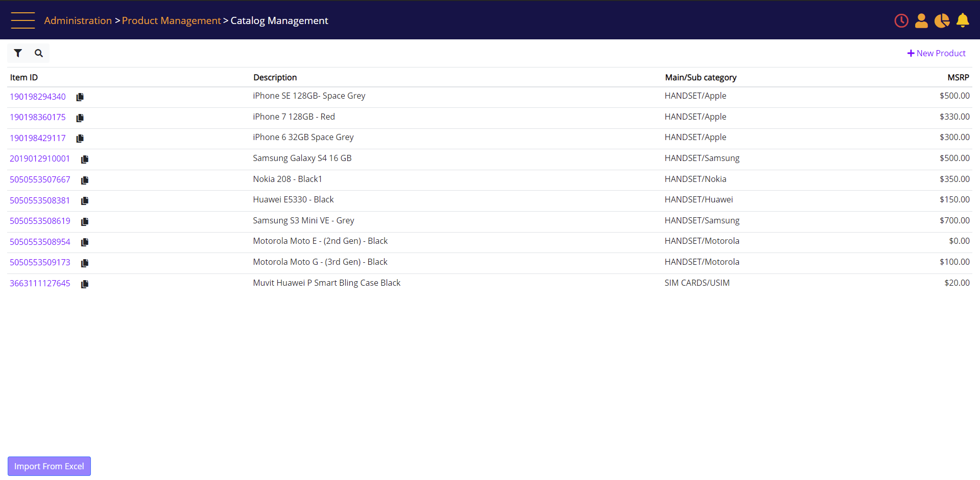Select the $0.00 MSRP value
This screenshot has height=480, width=980.
[959, 241]
